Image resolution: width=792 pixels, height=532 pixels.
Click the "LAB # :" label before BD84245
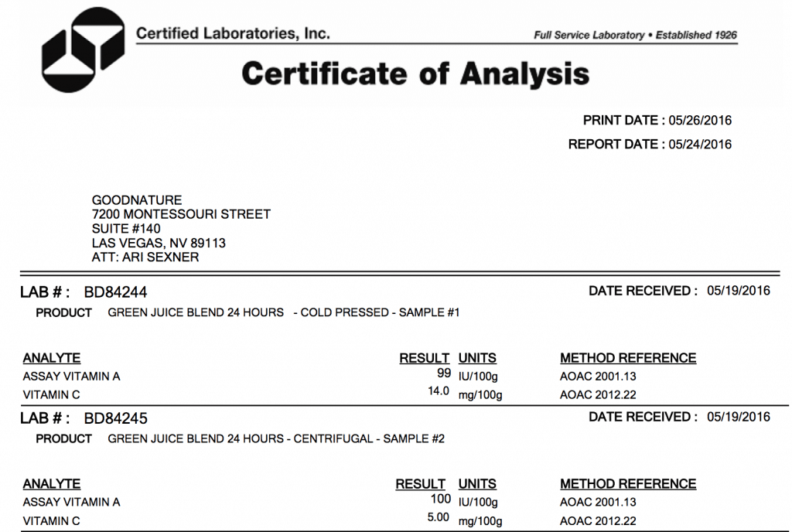[45, 418]
